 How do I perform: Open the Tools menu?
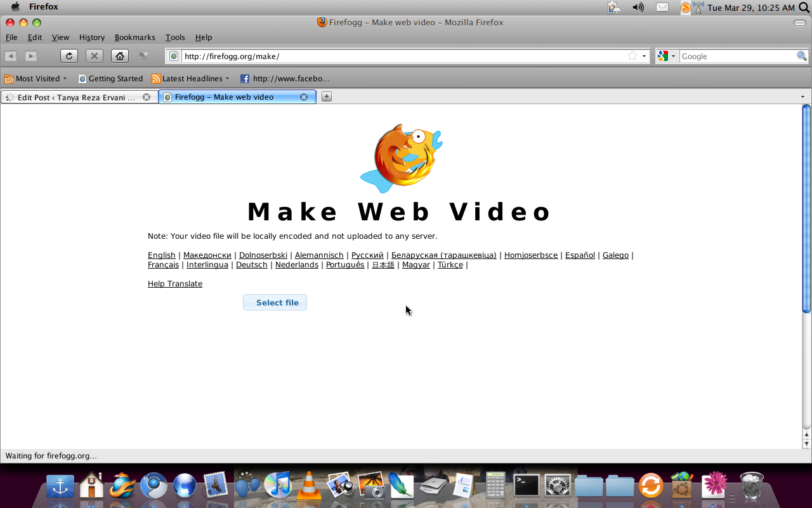(175, 37)
